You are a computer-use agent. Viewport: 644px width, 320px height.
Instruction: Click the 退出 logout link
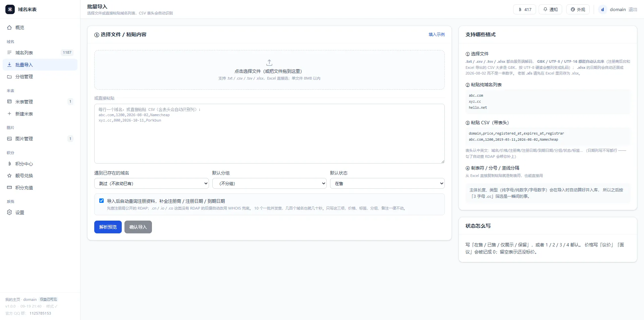pos(633,9)
